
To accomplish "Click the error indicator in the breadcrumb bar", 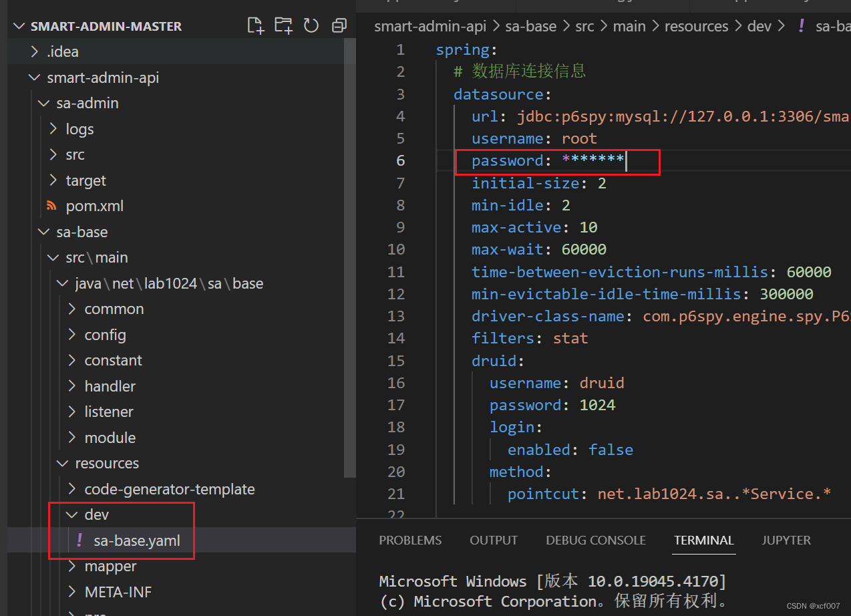I will [800, 25].
